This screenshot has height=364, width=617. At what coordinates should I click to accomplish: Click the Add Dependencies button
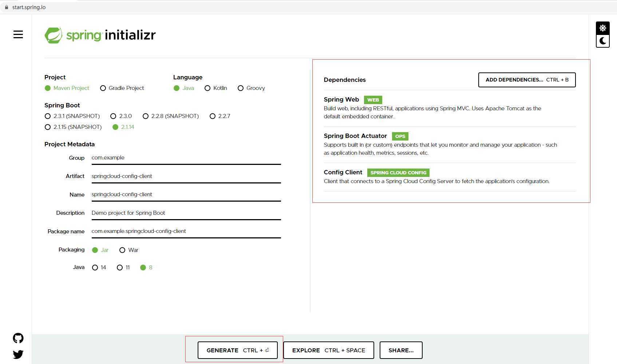coord(527,80)
